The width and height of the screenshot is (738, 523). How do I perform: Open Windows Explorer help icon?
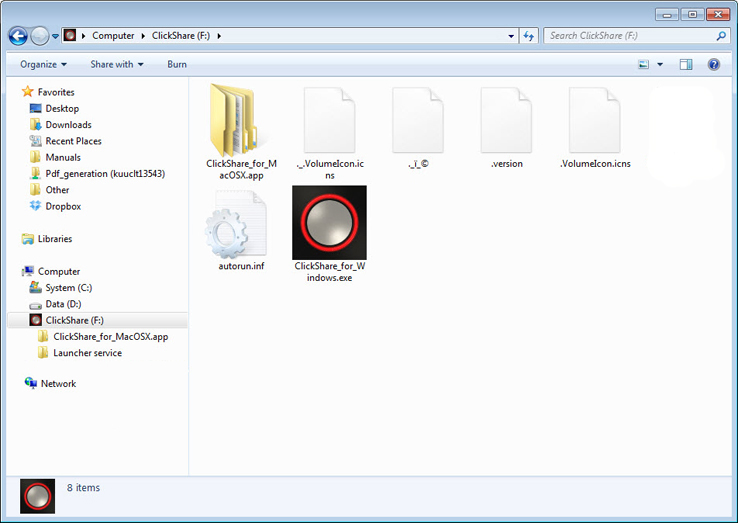pos(714,64)
